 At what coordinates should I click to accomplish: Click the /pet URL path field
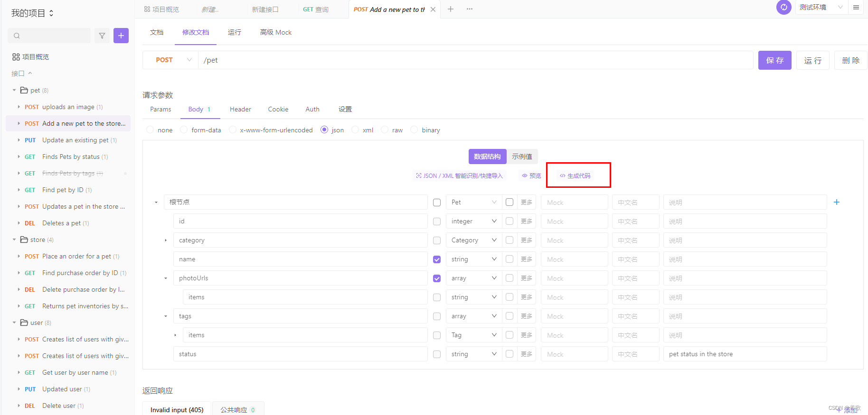tap(476, 60)
